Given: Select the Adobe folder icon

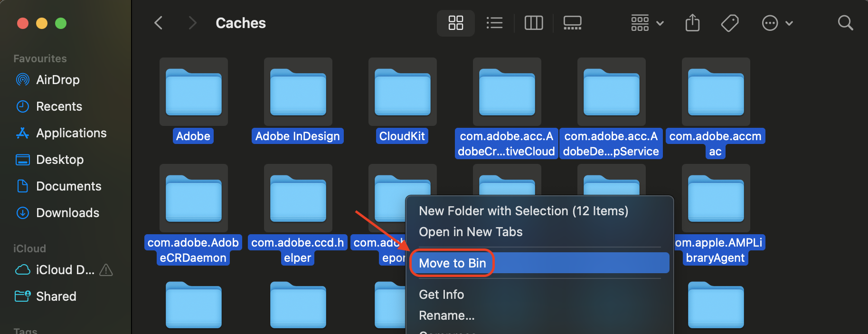Looking at the screenshot, I should 194,92.
